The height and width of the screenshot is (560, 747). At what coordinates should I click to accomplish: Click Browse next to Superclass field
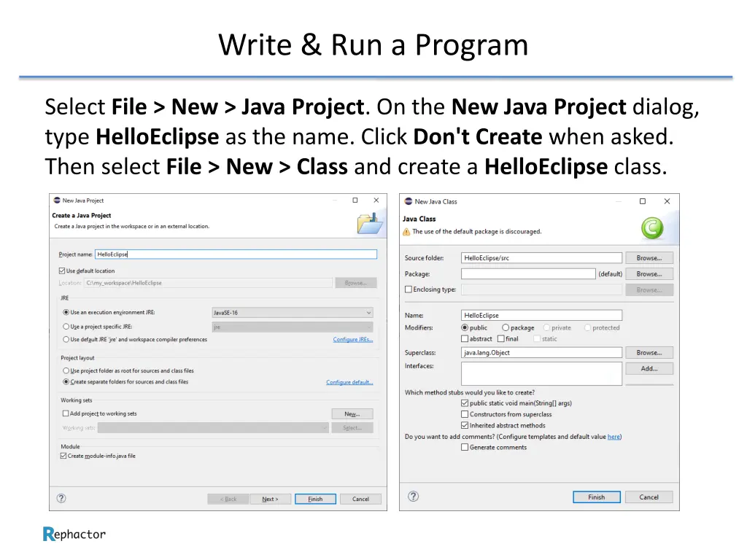649,353
